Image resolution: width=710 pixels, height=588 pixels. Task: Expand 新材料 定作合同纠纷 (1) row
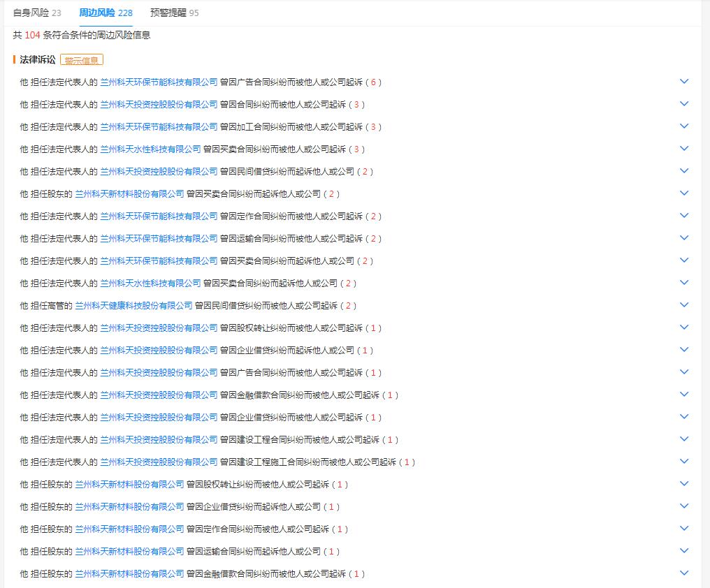(x=684, y=529)
